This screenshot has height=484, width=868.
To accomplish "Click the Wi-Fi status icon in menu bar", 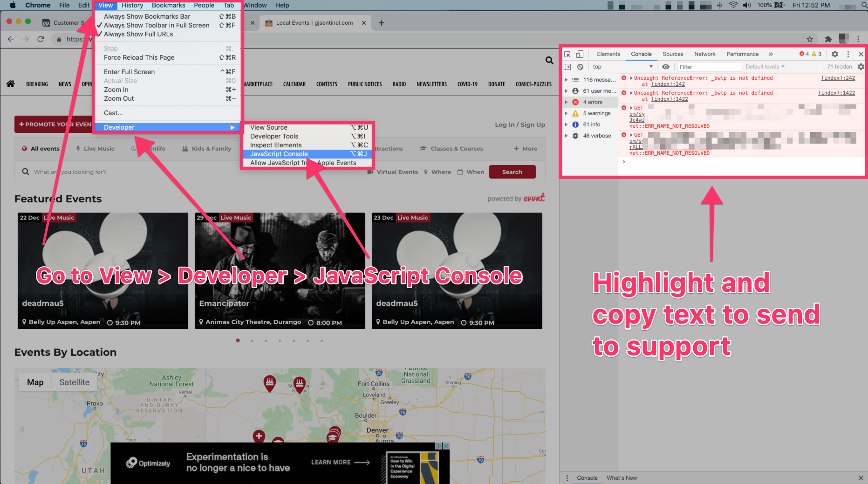I will tap(733, 5).
